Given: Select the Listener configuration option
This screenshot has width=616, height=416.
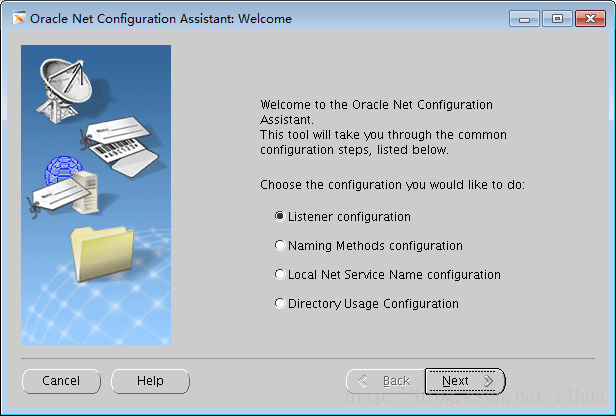Looking at the screenshot, I should (343, 216).
